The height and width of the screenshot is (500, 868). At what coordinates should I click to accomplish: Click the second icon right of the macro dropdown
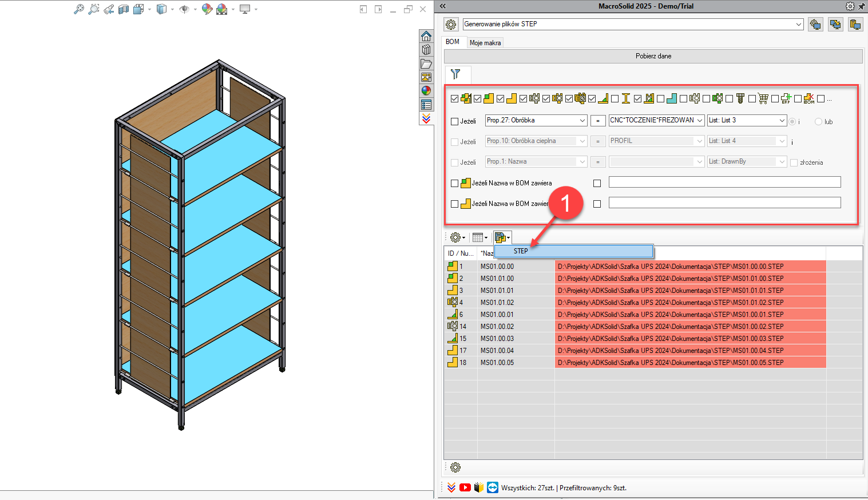point(835,25)
